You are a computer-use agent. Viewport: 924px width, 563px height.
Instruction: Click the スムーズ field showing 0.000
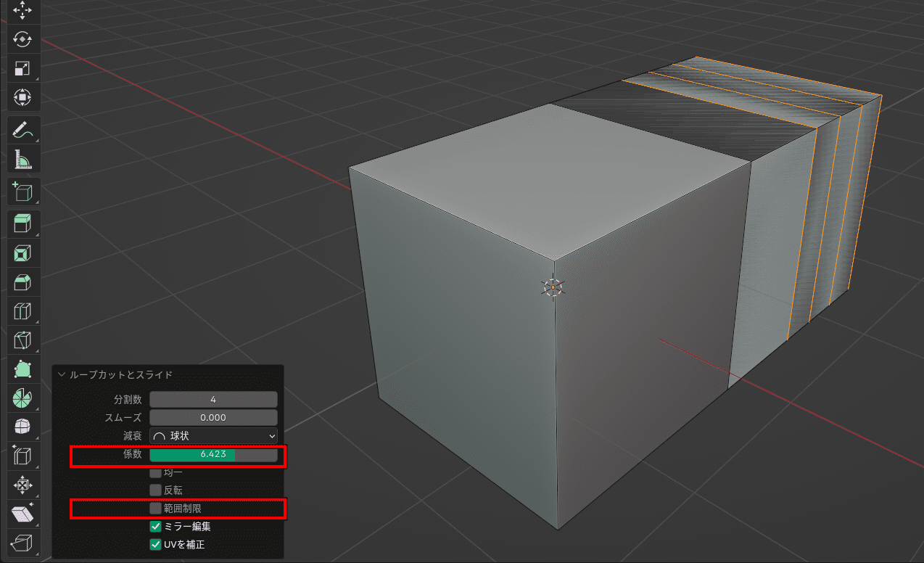click(213, 418)
